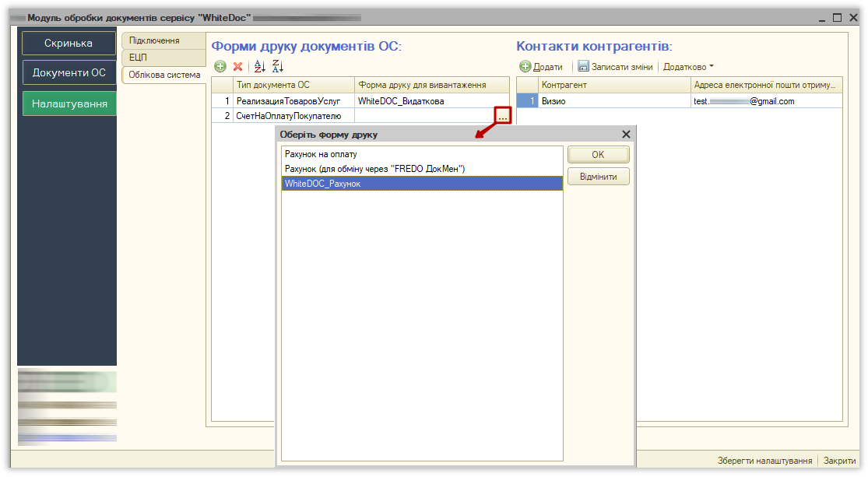Delete row with red X icon
Screen dimensions: 868x477
[x=238, y=66]
